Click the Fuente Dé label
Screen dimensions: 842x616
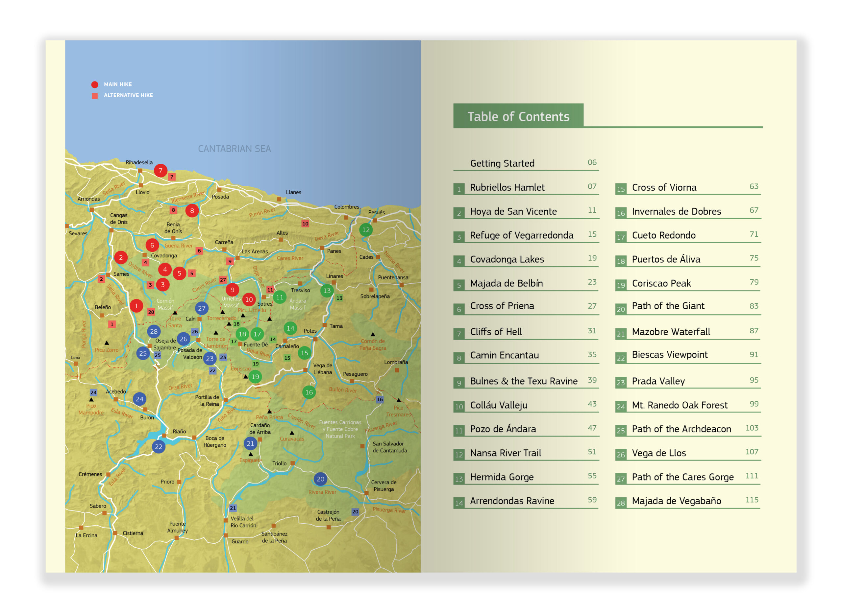pyautogui.click(x=256, y=345)
